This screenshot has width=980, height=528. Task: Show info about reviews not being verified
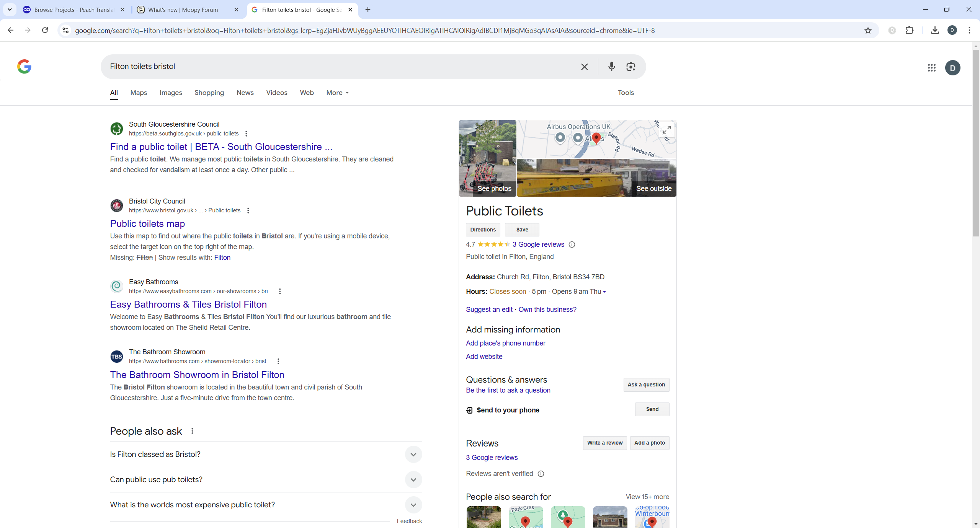coord(541,474)
